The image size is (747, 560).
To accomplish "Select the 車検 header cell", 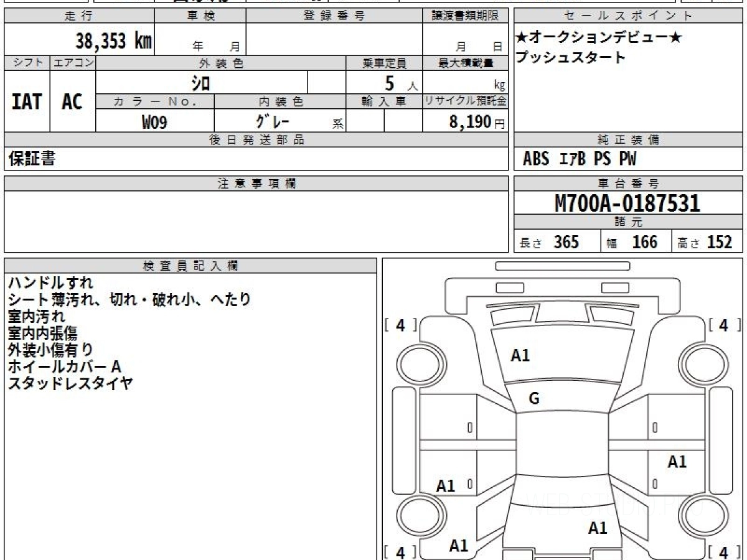I will pyautogui.click(x=200, y=16).
